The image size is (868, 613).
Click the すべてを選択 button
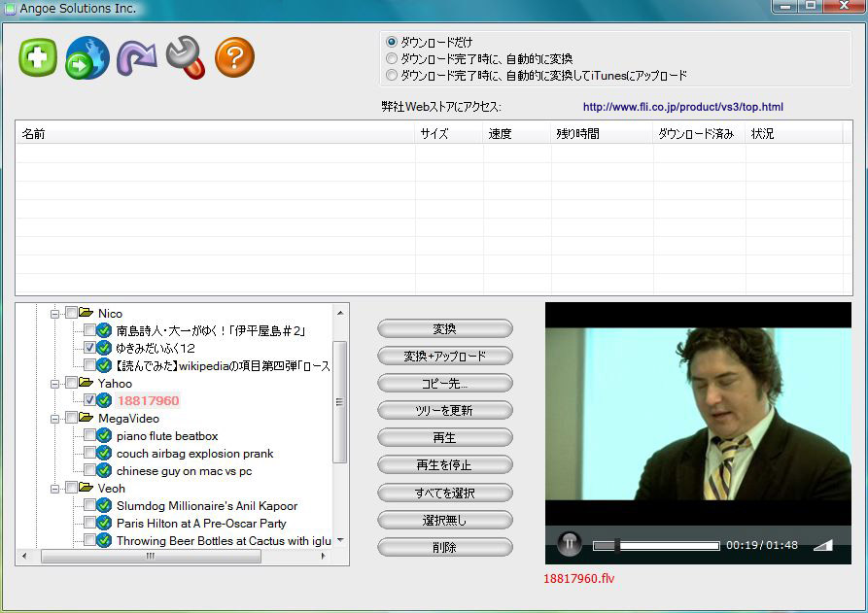(444, 493)
